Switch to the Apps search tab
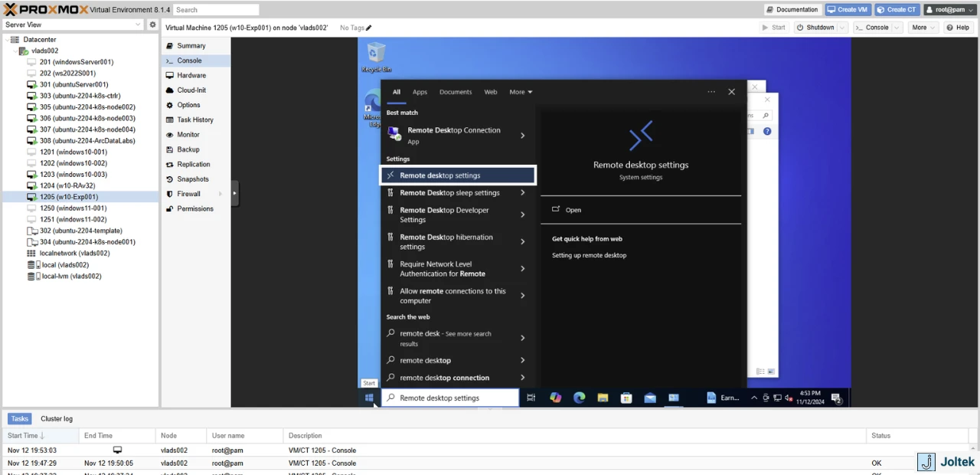The width and height of the screenshot is (980, 475). (420, 92)
